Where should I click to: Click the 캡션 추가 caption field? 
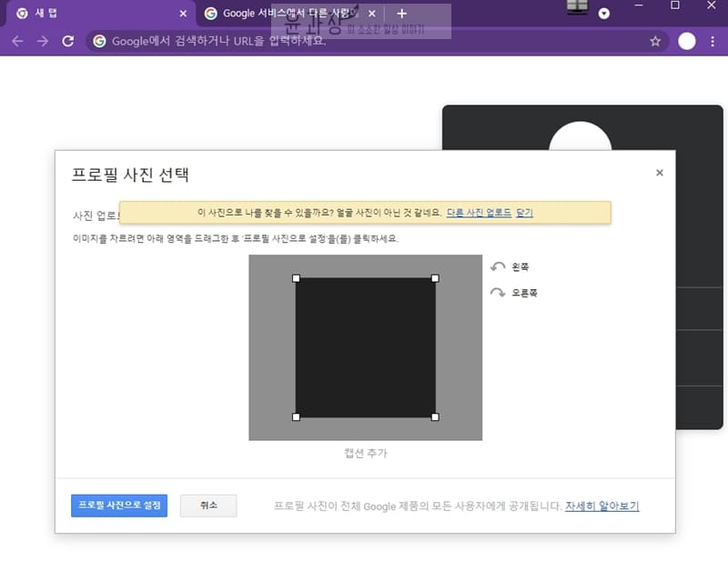(365, 453)
